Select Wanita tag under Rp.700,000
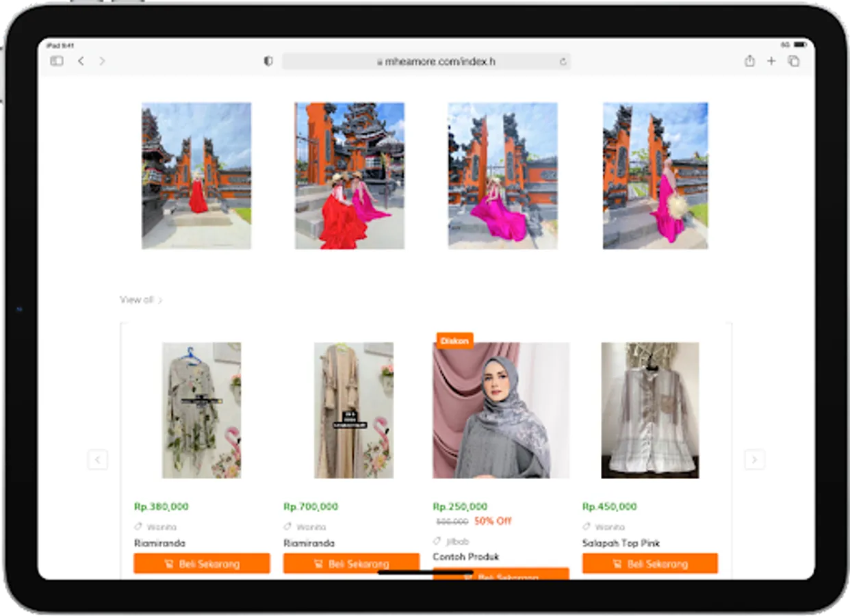The width and height of the screenshot is (850, 616). (305, 527)
